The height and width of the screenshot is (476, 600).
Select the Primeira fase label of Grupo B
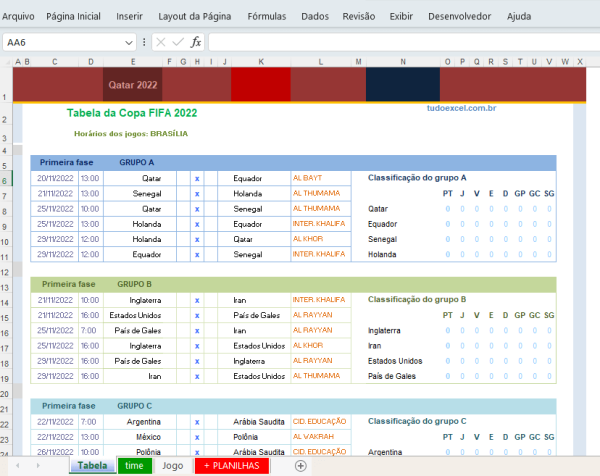click(x=68, y=284)
